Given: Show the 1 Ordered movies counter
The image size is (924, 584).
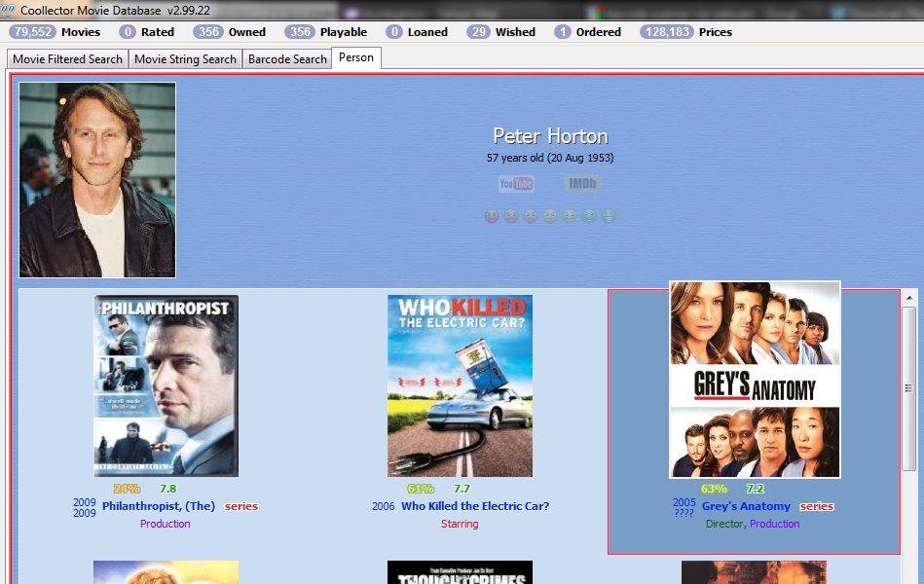Looking at the screenshot, I should pos(587,32).
